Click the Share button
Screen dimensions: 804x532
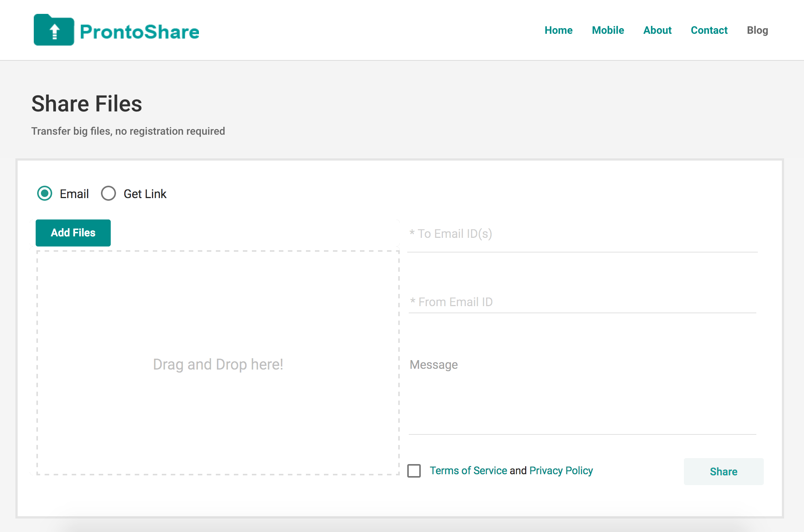tap(724, 472)
